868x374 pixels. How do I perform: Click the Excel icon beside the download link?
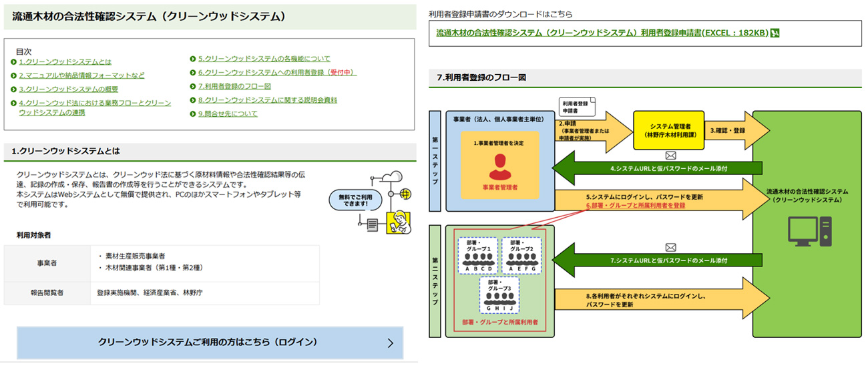point(775,33)
